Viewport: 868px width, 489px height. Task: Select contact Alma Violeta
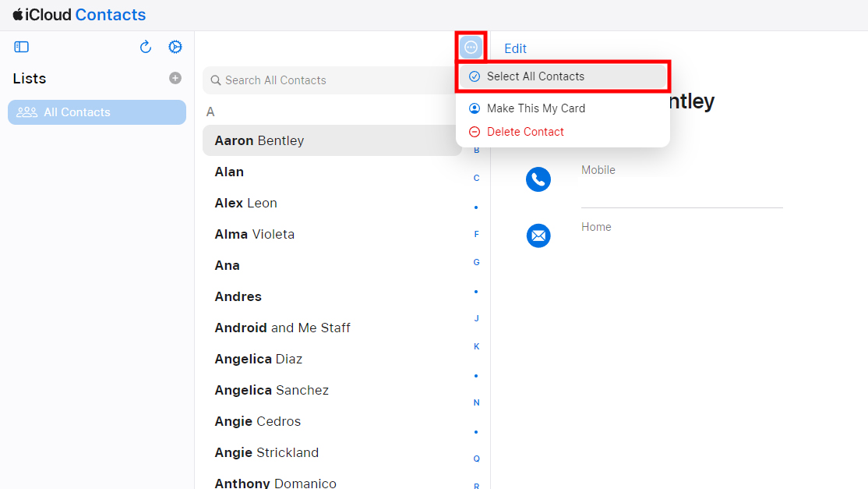coord(255,234)
